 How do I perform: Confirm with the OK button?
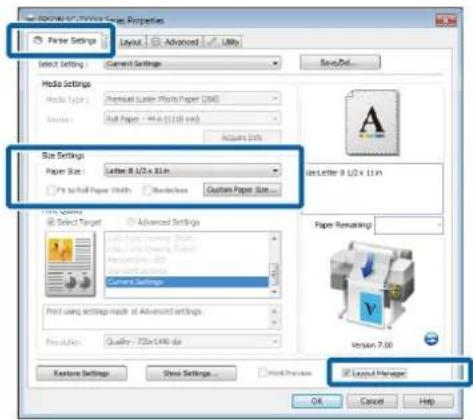tap(317, 401)
